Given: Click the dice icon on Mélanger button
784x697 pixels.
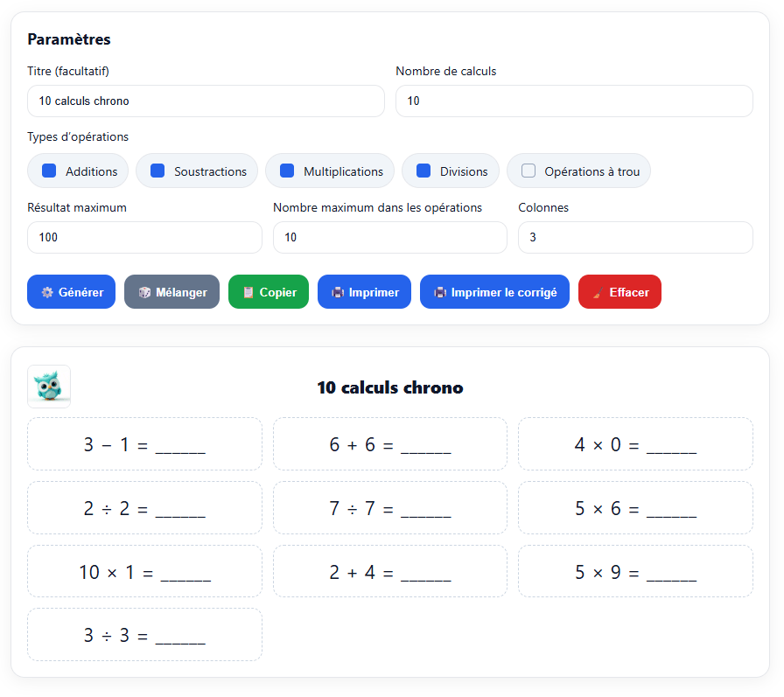Looking at the screenshot, I should click(144, 292).
